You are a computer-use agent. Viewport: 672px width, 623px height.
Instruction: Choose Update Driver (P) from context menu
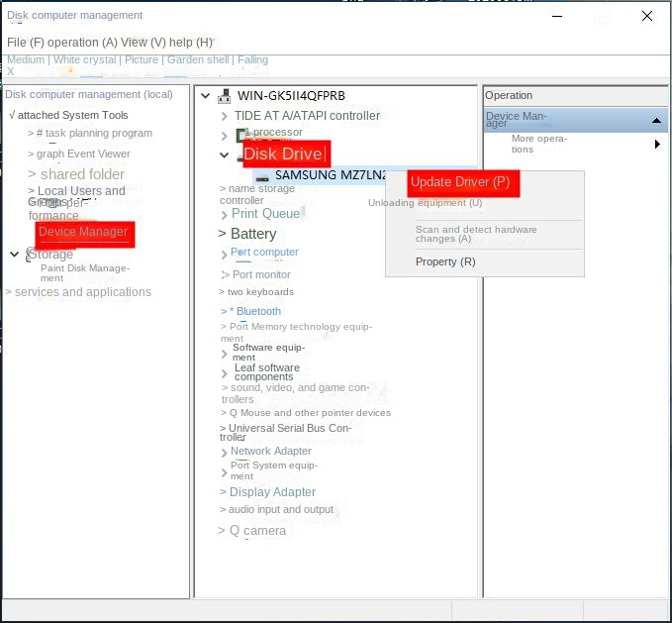(460, 182)
